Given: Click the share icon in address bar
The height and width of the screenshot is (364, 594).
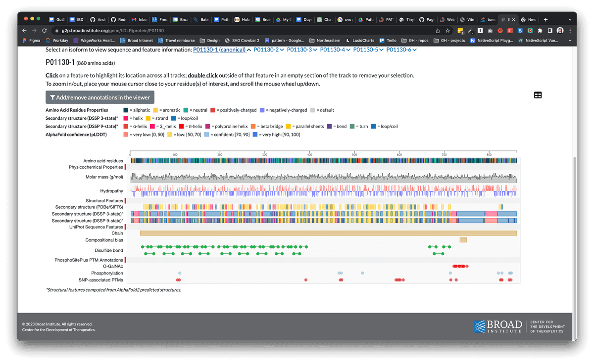Looking at the screenshot, I should [x=438, y=31].
